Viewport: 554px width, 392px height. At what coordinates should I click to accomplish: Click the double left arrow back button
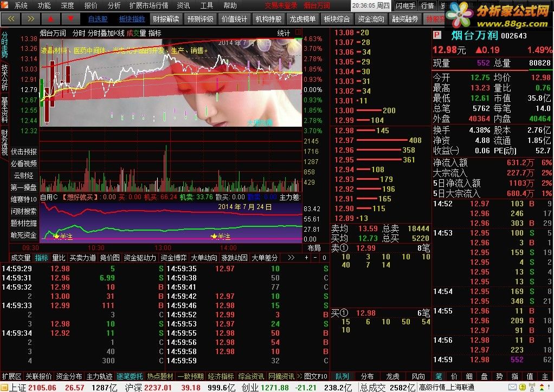point(11,19)
